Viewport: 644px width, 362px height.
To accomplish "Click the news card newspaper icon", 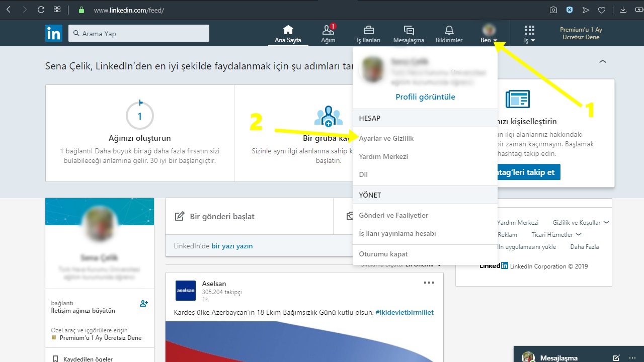I will [x=517, y=99].
